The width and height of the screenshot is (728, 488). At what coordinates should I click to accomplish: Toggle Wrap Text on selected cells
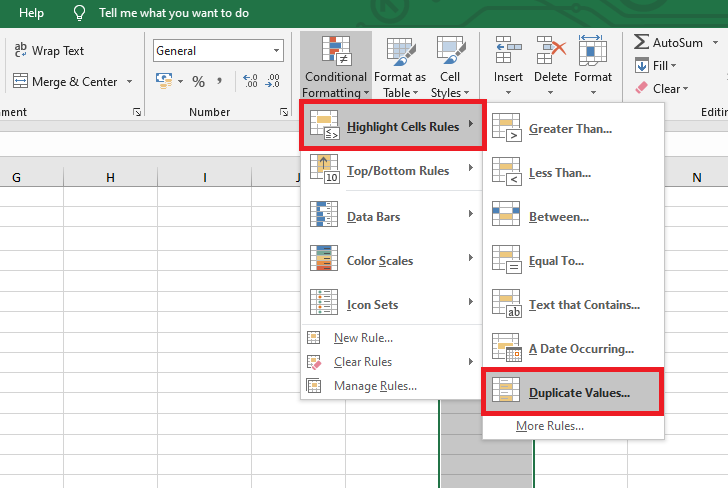click(48, 51)
